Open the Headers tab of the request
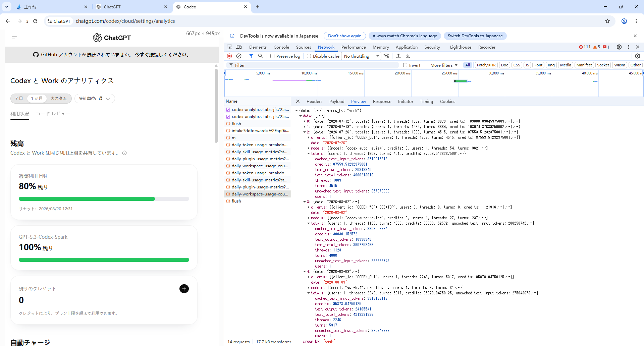This screenshot has width=644, height=346. point(314,102)
